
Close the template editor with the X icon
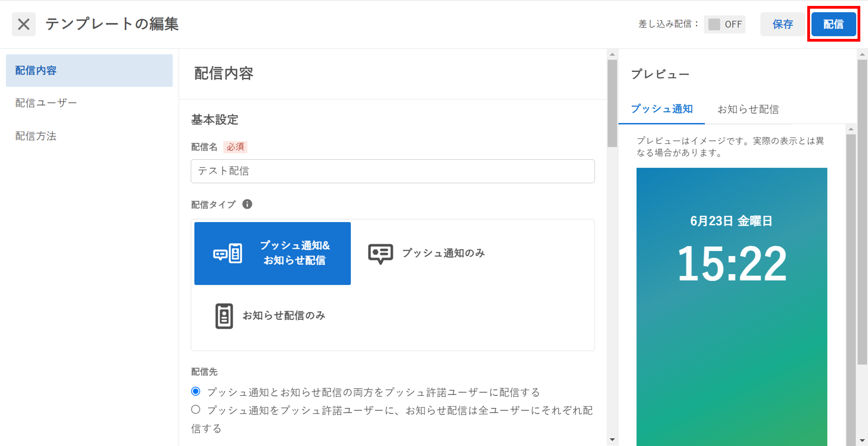pos(24,24)
